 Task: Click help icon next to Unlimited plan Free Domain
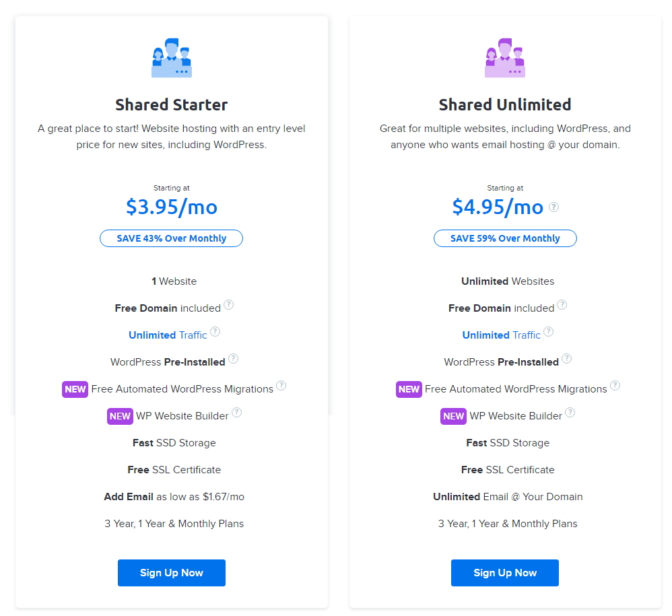click(x=562, y=304)
